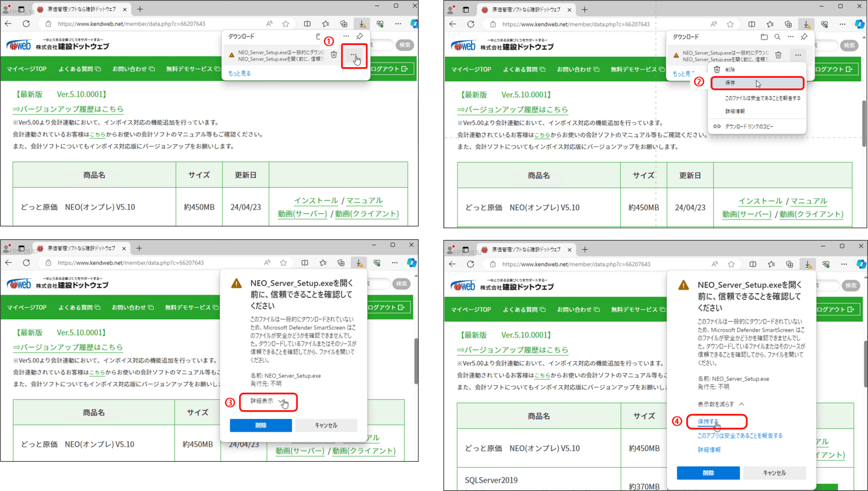Click the favorites star in the step ③ address bar
Screen dimensions: 868x491
[x=283, y=263]
